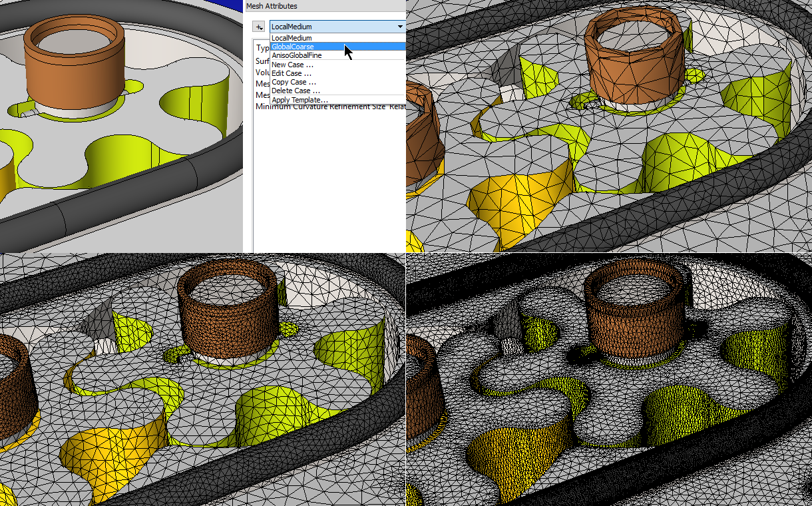
Task: Open Apply Template option
Action: pyautogui.click(x=300, y=100)
